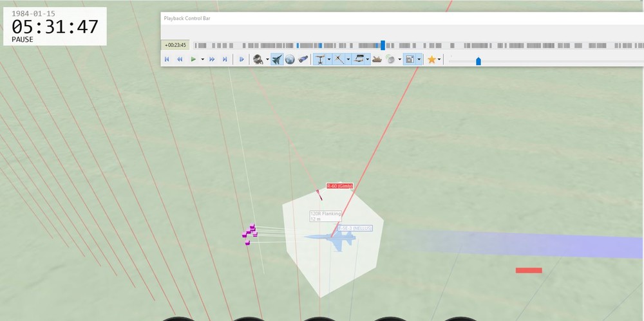Click the 120R Flanking info label
644x321 pixels.
pos(326,216)
